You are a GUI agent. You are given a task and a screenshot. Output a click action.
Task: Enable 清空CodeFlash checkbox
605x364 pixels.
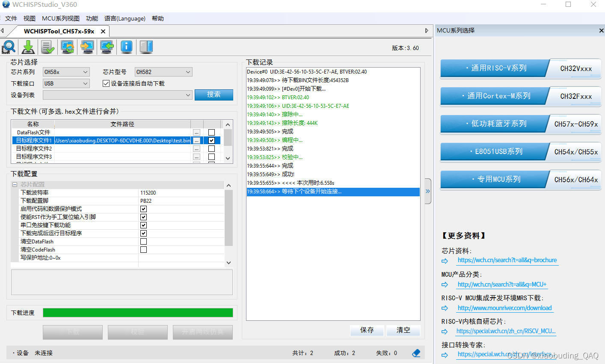point(143,249)
